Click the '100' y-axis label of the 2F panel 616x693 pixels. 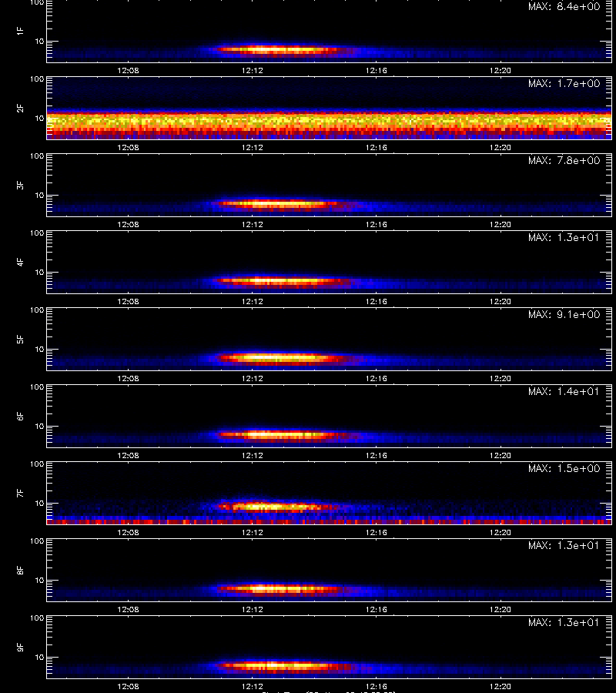point(37,79)
